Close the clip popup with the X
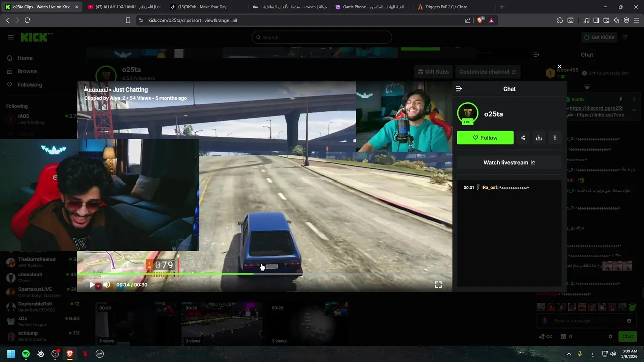Viewport: 644px width, 362px height. (559, 67)
